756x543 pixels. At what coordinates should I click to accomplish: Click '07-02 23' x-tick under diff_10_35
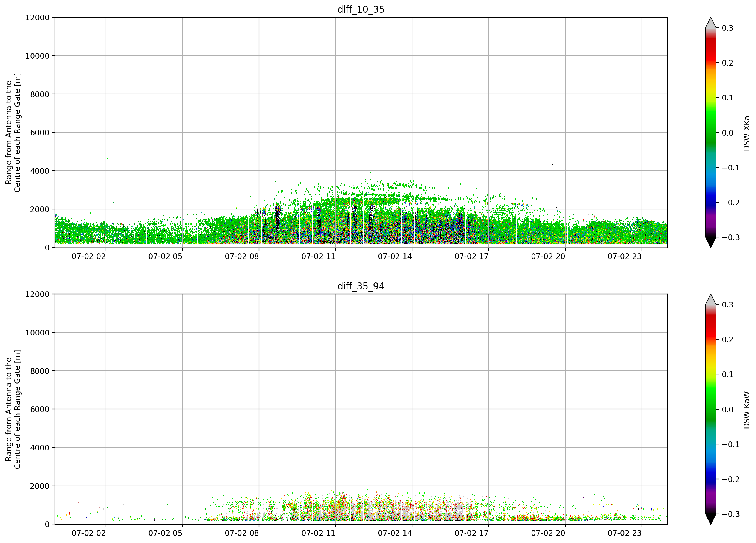[625, 256]
